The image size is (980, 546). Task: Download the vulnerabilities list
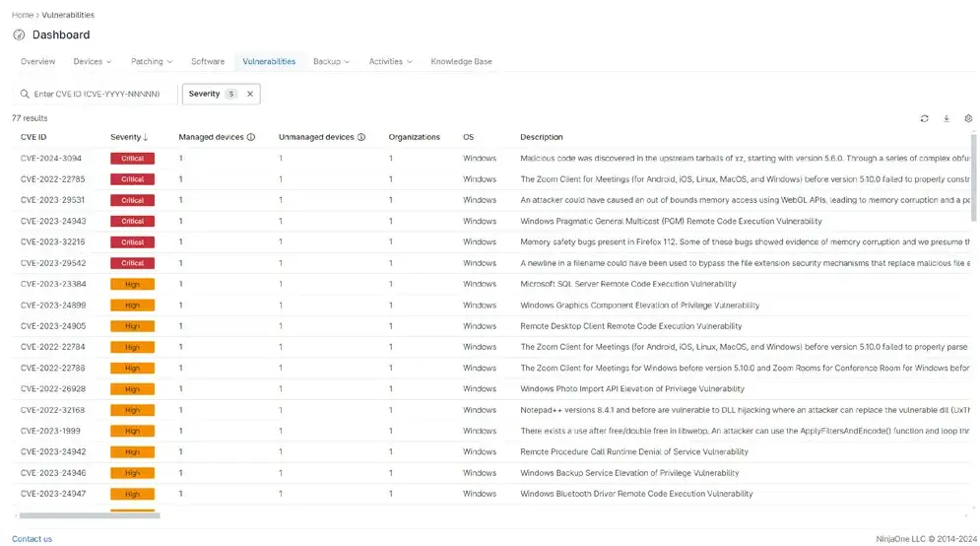tap(947, 119)
